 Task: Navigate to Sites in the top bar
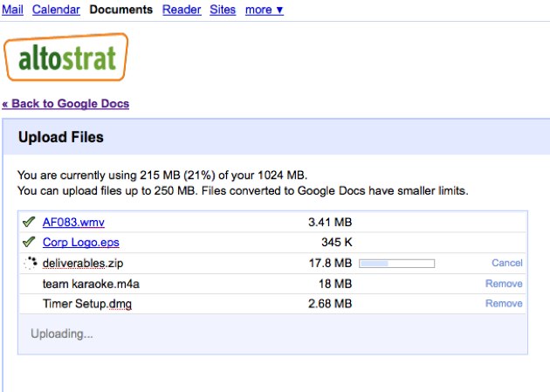223,10
